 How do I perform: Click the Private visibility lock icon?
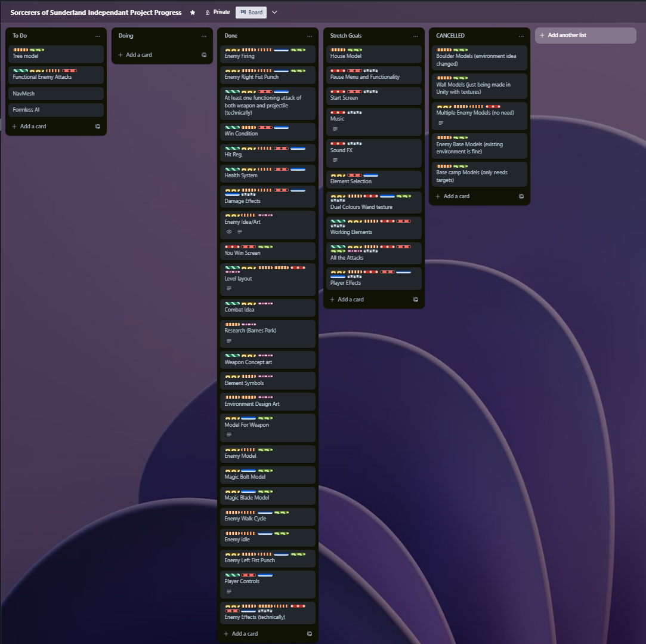207,13
